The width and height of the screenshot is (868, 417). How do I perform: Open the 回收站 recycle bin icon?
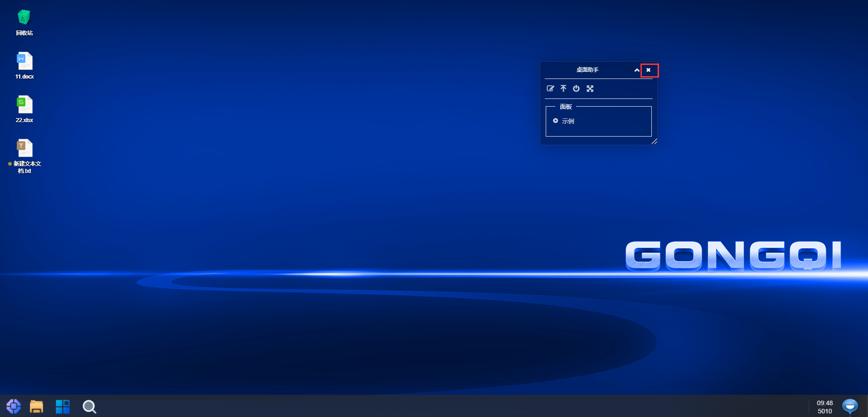[24, 18]
